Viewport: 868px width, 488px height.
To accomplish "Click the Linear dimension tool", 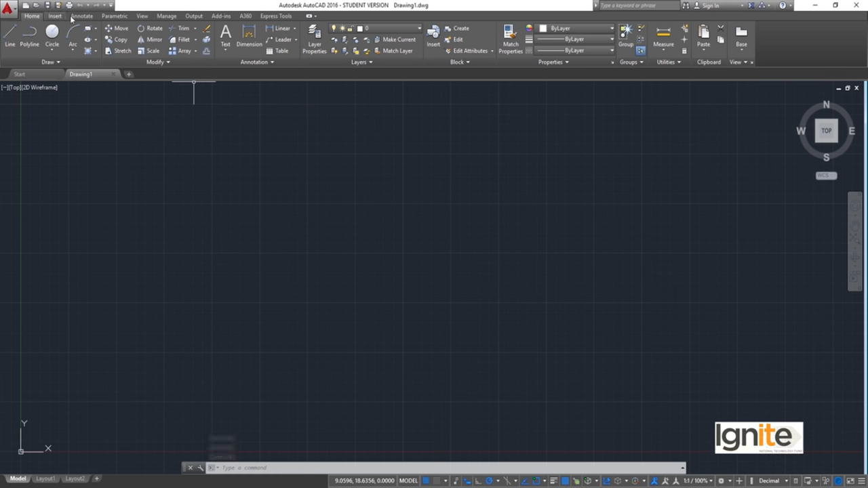I will [278, 28].
